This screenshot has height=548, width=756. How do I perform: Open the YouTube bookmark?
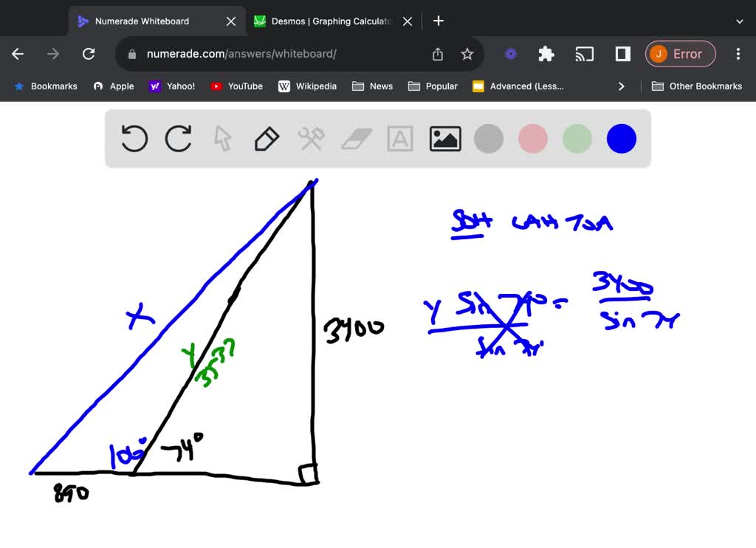236,86
